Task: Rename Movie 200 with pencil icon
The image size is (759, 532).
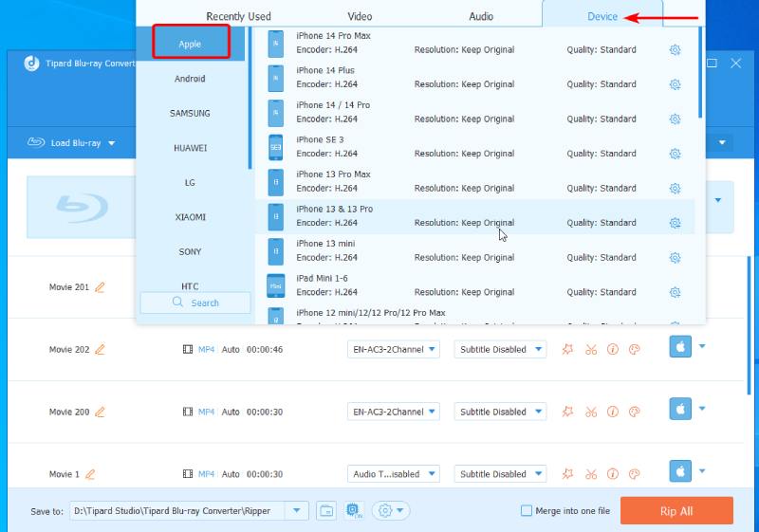Action: coord(100,413)
